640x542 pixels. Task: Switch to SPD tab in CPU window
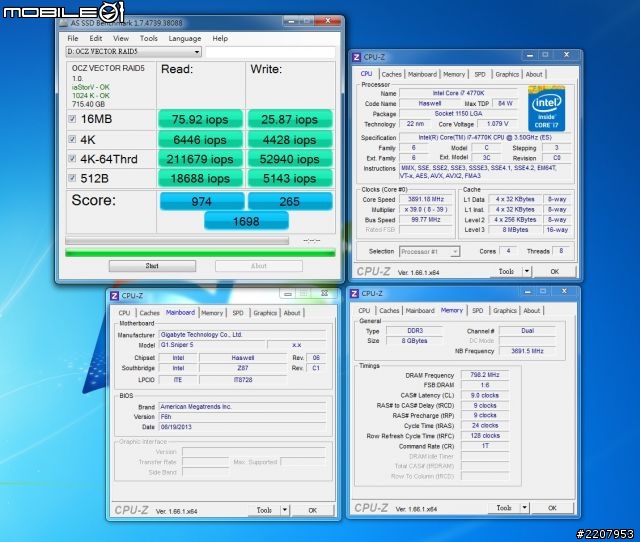(x=480, y=74)
